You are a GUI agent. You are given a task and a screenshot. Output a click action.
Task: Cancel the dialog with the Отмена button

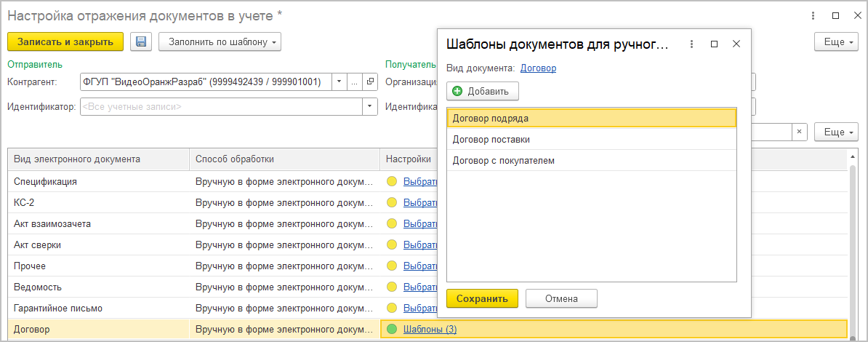tap(560, 298)
